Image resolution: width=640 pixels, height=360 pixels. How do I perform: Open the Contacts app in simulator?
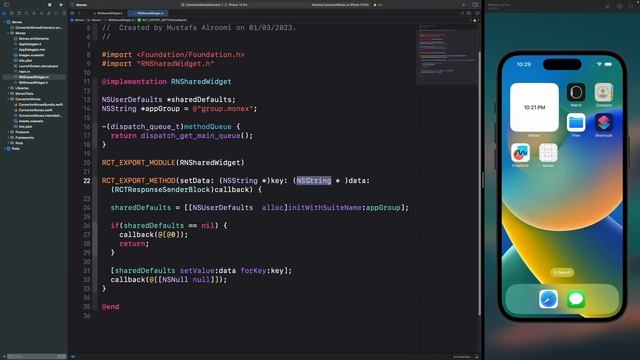point(603,93)
